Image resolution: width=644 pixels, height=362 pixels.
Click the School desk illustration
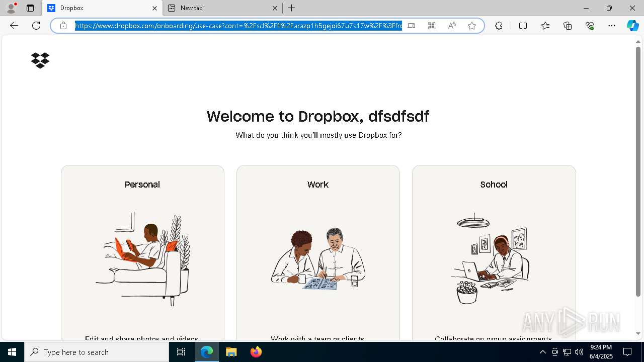[490, 258]
